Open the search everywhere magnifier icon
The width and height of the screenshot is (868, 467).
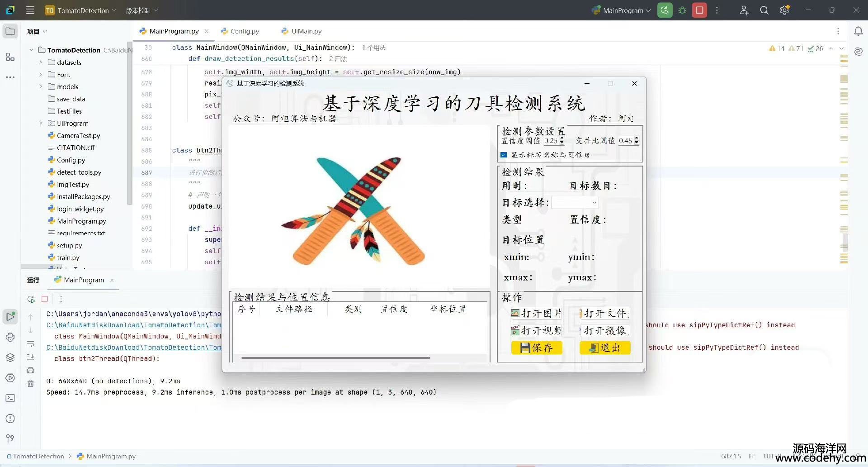tap(764, 10)
